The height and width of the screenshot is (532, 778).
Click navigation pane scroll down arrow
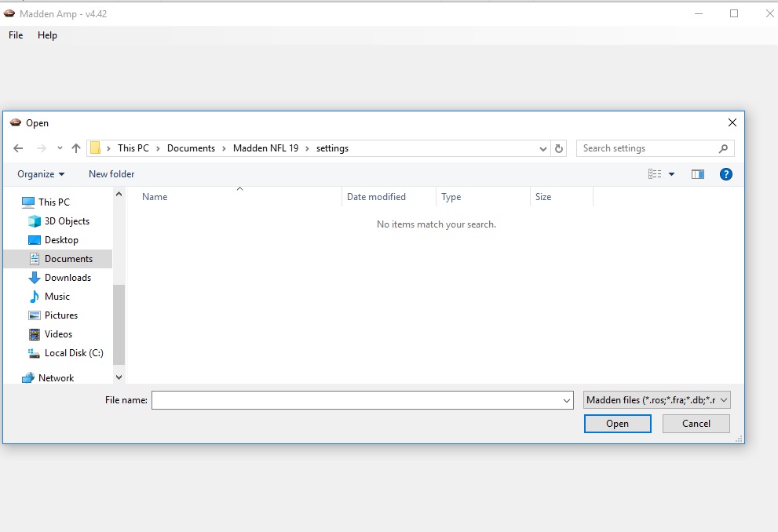[x=119, y=377]
